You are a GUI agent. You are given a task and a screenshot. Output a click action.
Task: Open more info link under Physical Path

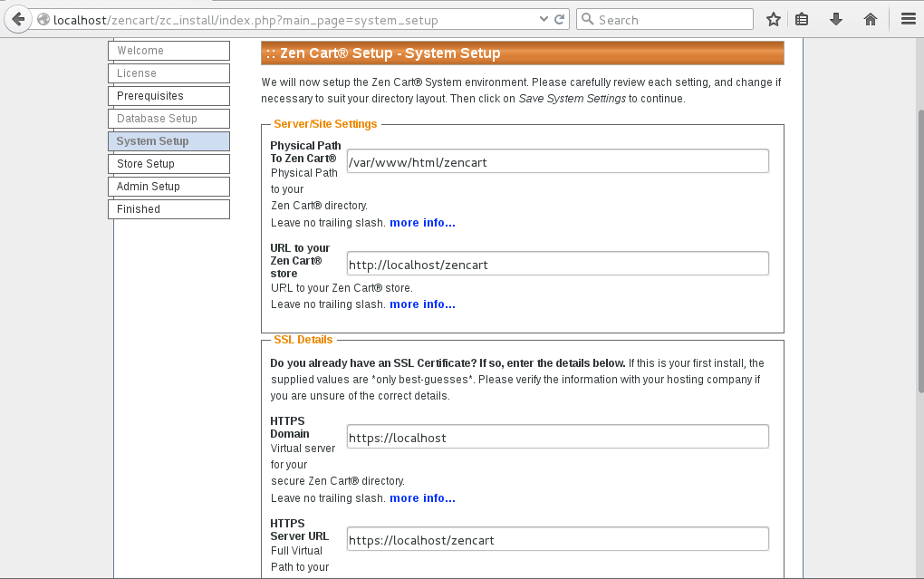(422, 223)
